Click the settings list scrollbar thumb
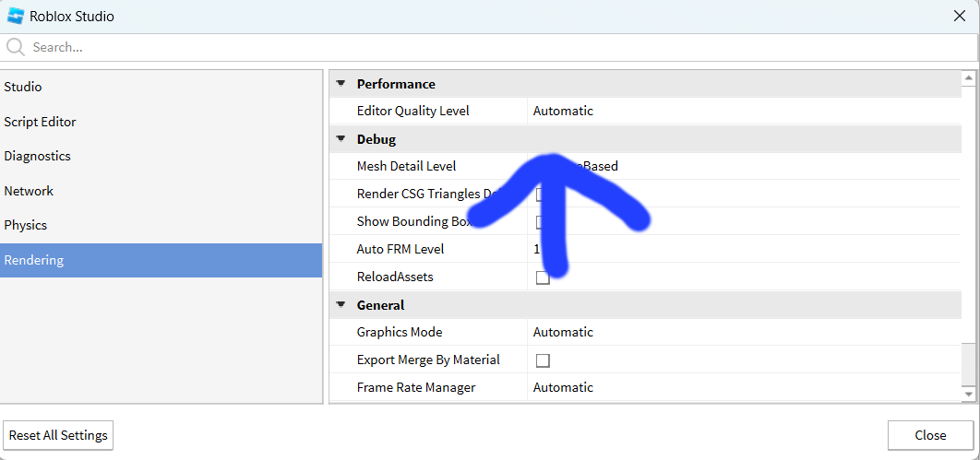 tap(969, 363)
